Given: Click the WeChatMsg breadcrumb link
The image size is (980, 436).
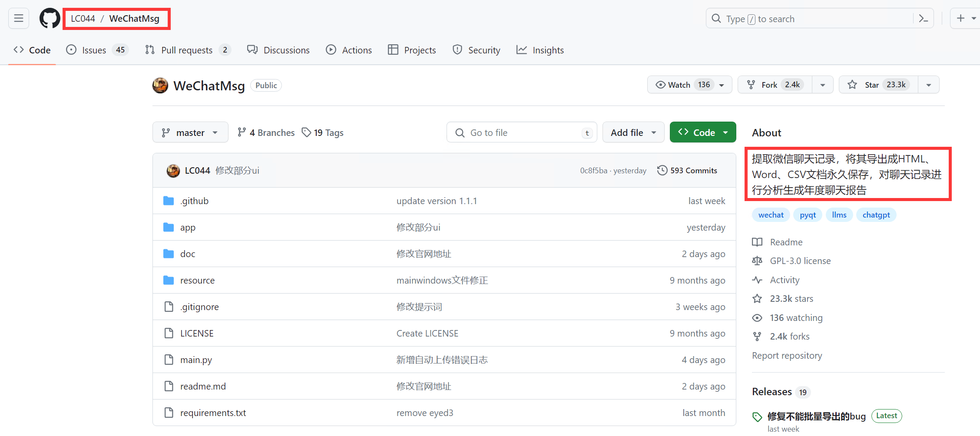Looking at the screenshot, I should 134,19.
